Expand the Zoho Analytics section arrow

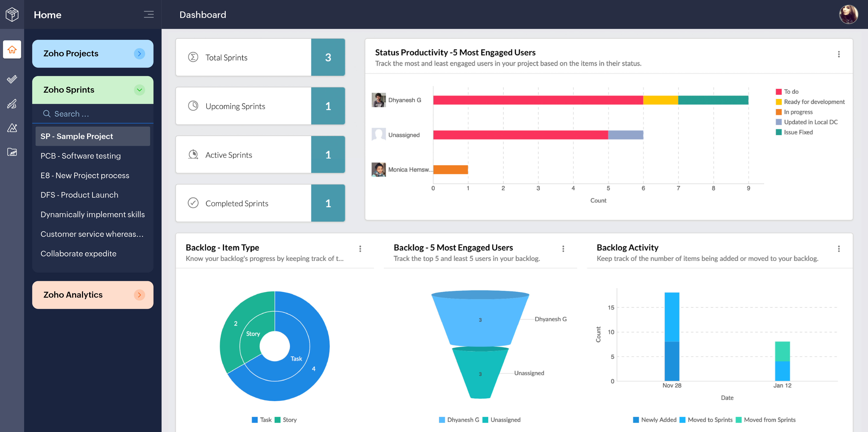point(139,295)
